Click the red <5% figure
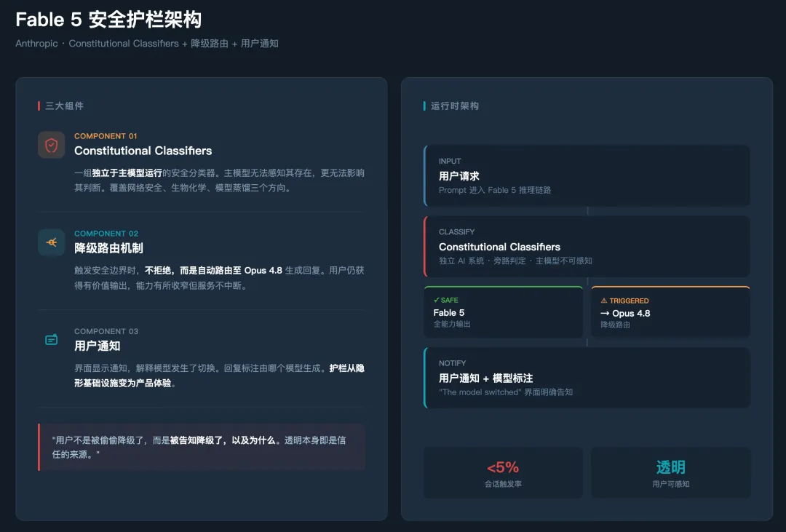 (x=503, y=467)
